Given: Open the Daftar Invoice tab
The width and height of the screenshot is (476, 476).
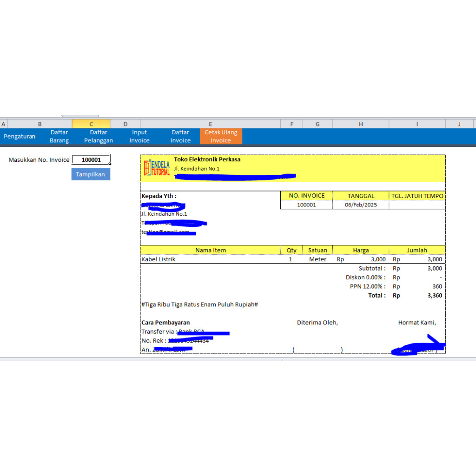Looking at the screenshot, I should (180, 136).
